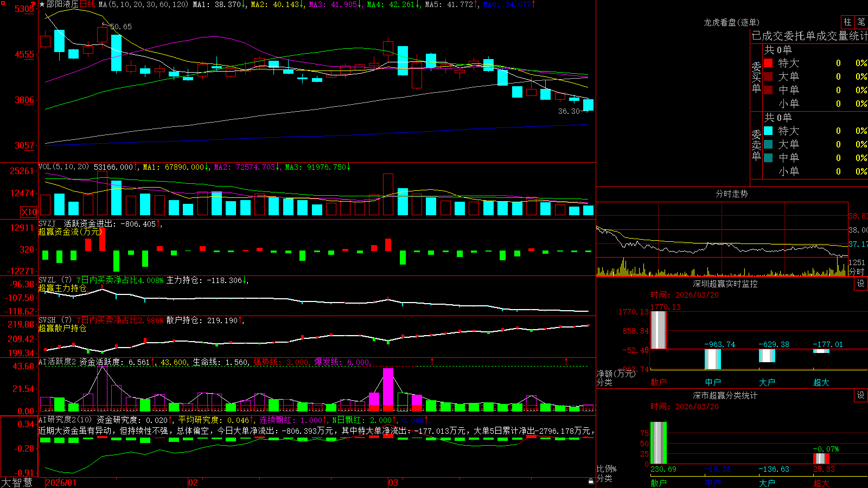The image size is (868, 488).
Task: Select the 龙虎看盘(逐单) panel title
Action: pos(731,22)
